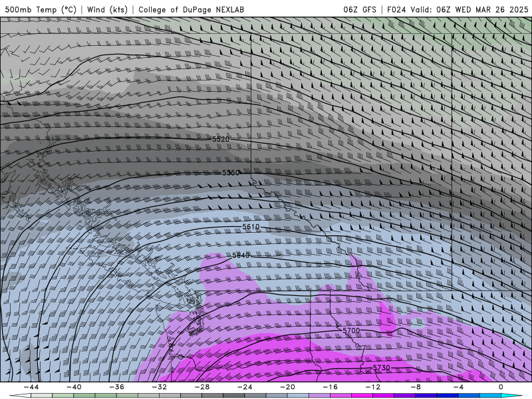Click the 'Wind (kts)' header label
The height and width of the screenshot is (399, 532).
[x=107, y=9]
